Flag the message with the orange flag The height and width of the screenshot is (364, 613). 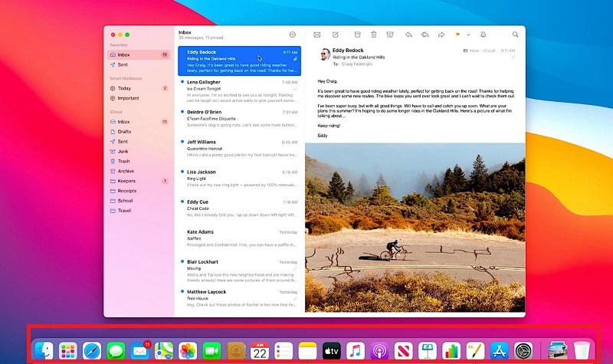[x=457, y=34]
